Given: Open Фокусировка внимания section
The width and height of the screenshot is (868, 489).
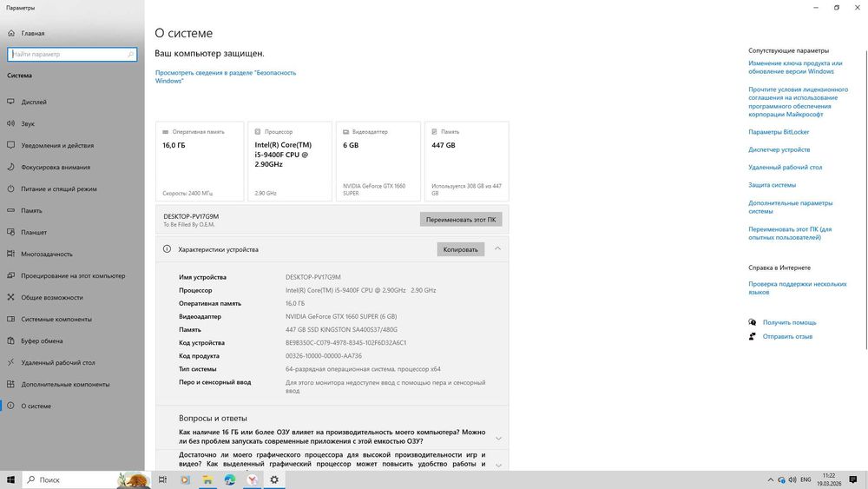Looking at the screenshot, I should tap(56, 167).
